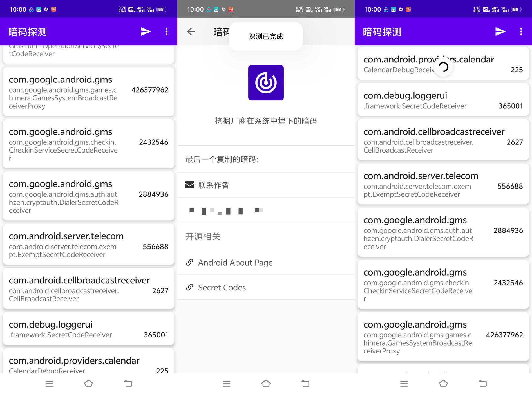The image size is (532, 394).
Task: Tap the 暗码探测 title in the left screen
Action: (x=28, y=32)
